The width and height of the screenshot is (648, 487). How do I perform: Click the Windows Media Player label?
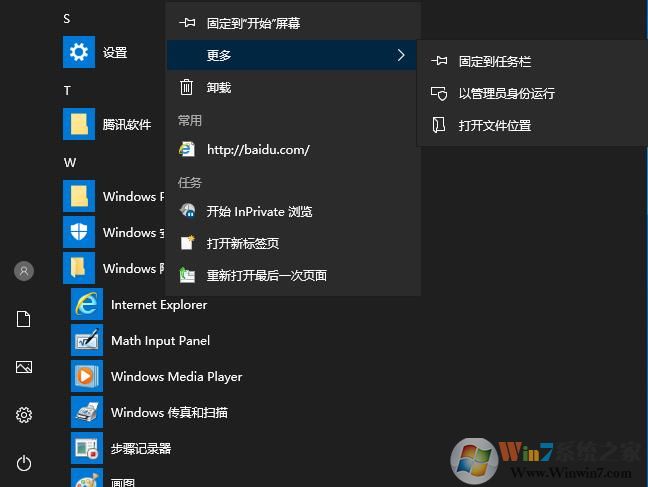click(x=176, y=377)
